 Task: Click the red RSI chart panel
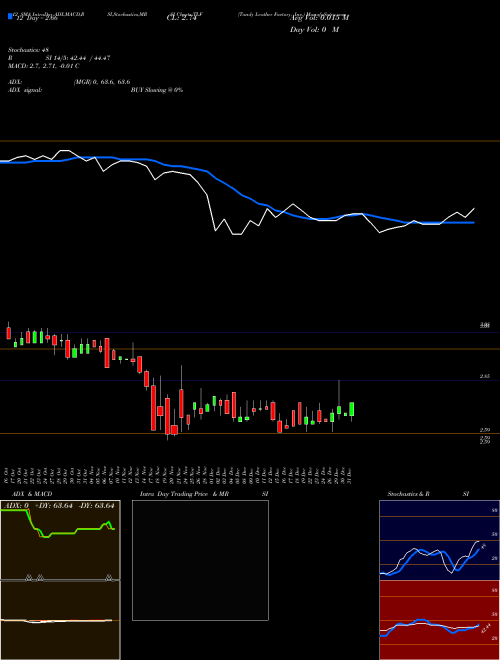tap(439, 620)
